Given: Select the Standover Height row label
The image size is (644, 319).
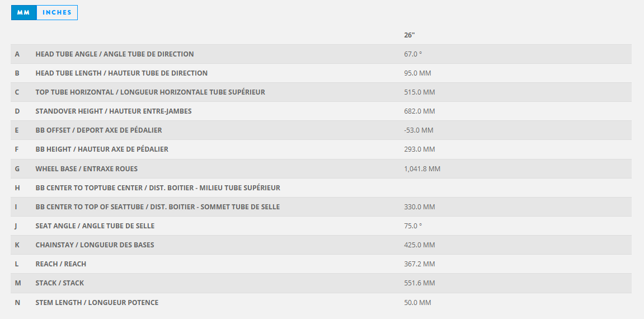Looking at the screenshot, I should pyautogui.click(x=114, y=111).
